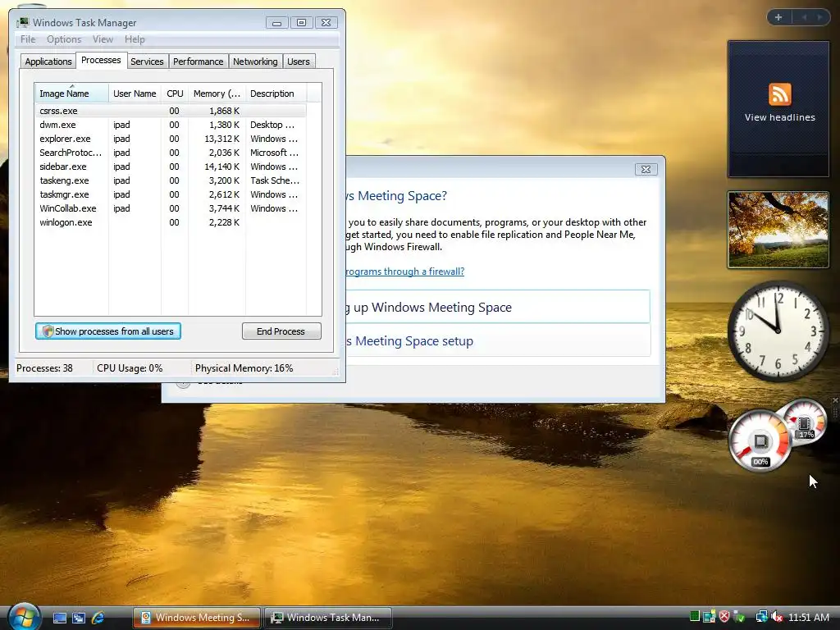The height and width of the screenshot is (630, 840).
Task: Open the View menu in Task Manager
Action: click(103, 39)
